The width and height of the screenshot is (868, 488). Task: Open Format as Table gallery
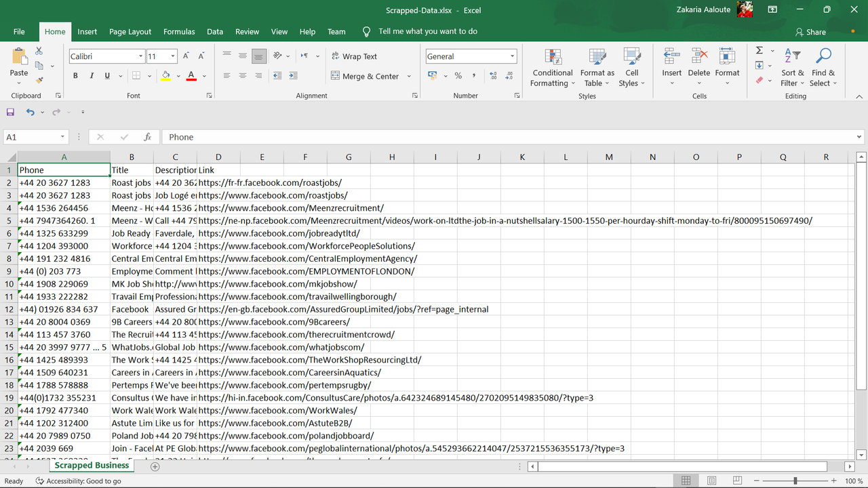pos(597,68)
